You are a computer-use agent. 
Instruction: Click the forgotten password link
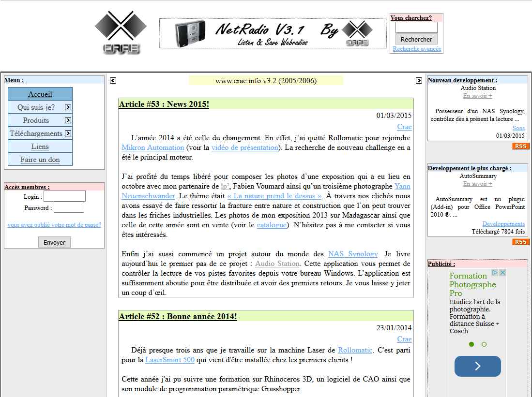point(54,225)
